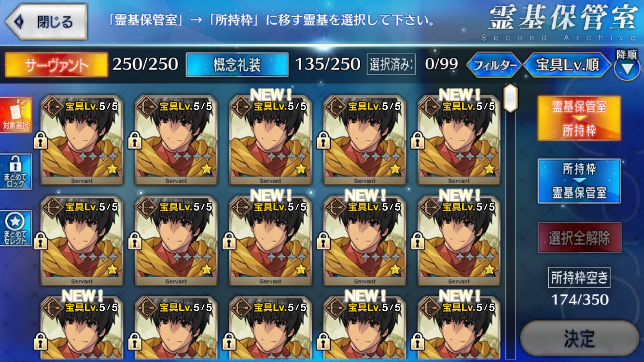Open the フィルター filter options
The width and height of the screenshot is (644, 362).
point(494,65)
